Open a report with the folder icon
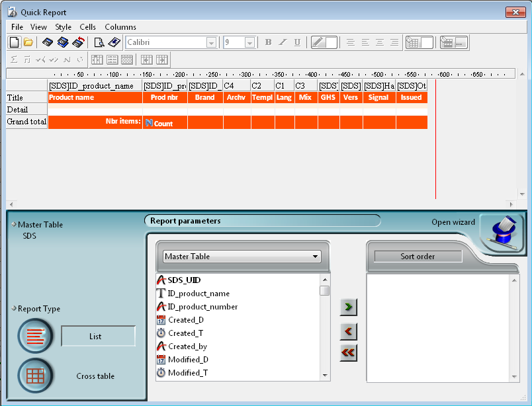This screenshot has width=532, height=406. point(28,42)
